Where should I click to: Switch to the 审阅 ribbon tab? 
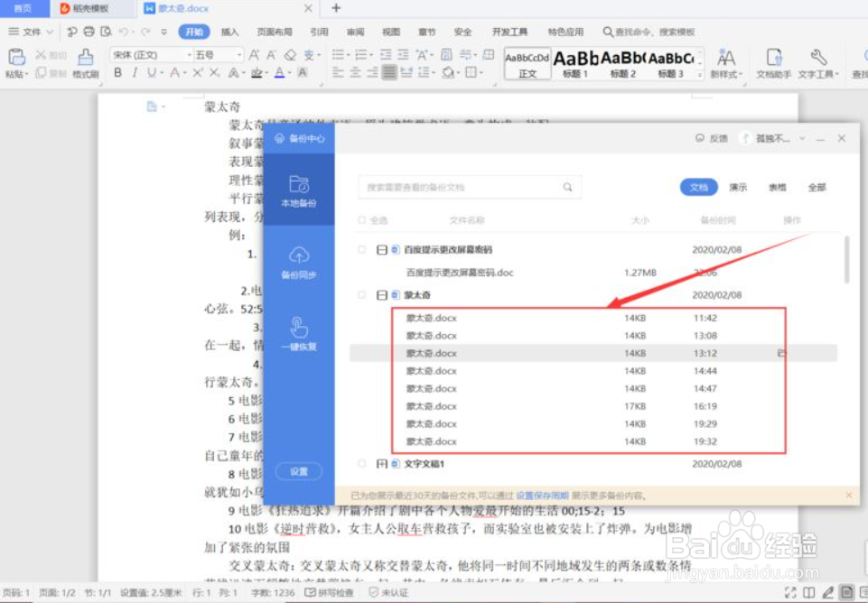click(355, 32)
